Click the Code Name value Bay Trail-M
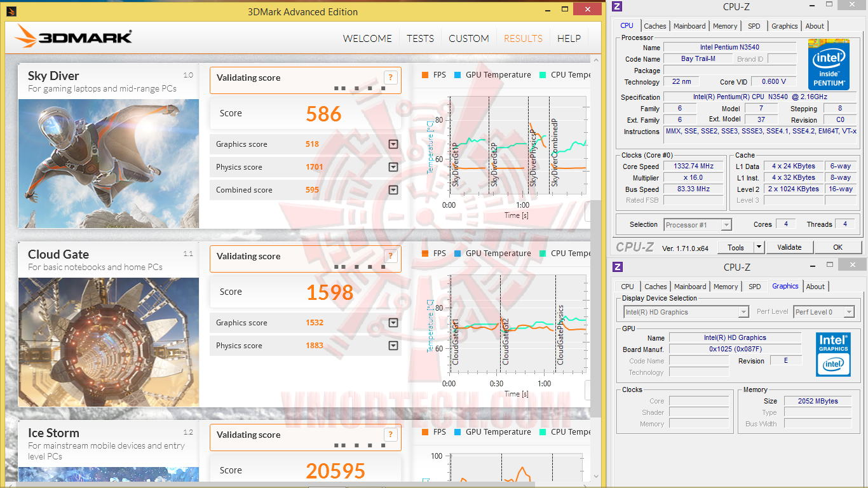Viewport: 868px width, 488px height. [x=698, y=59]
